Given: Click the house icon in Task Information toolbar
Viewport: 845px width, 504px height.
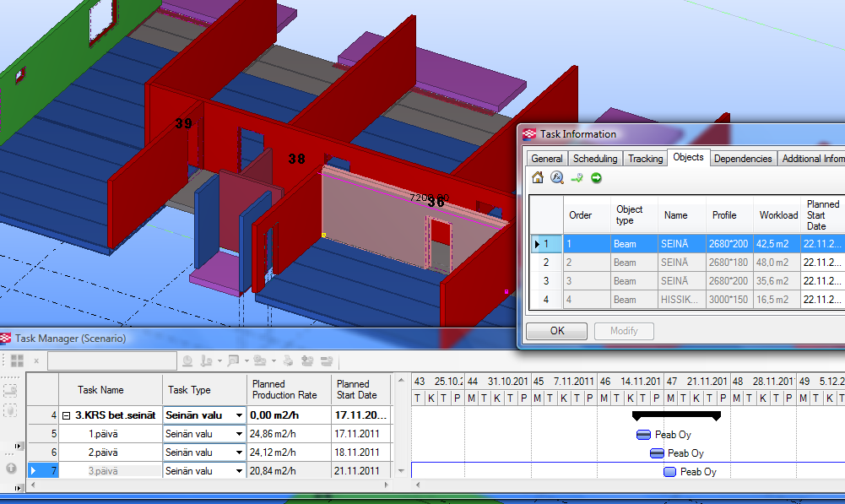Looking at the screenshot, I should pos(537,177).
